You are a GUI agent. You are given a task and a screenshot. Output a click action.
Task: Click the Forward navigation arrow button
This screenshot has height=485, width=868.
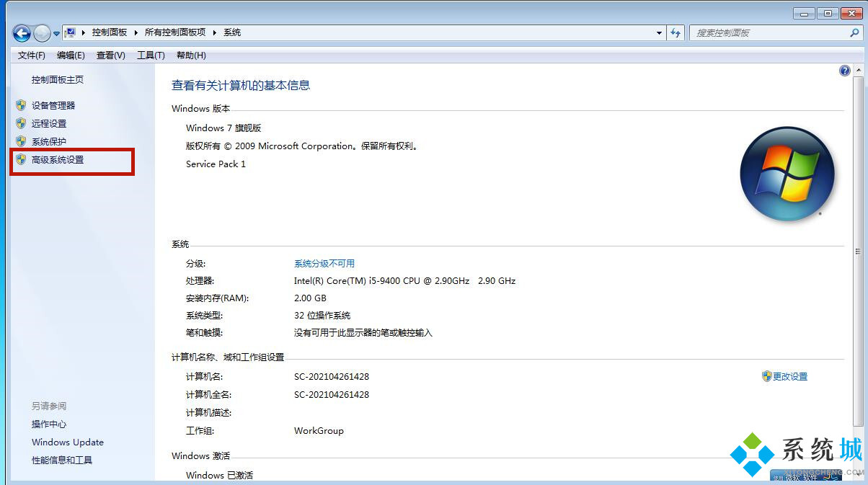pyautogui.click(x=42, y=32)
